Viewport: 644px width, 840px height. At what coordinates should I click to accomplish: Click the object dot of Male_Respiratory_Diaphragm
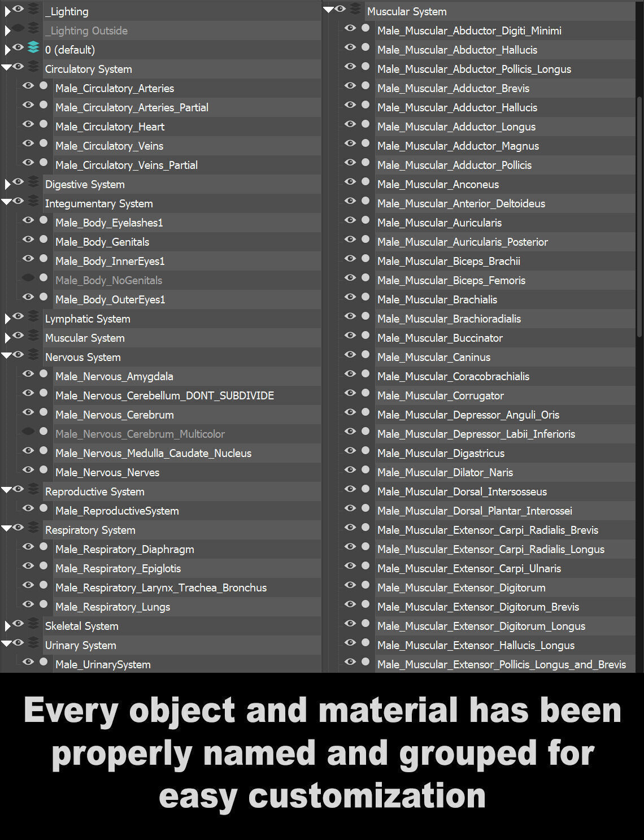tap(43, 547)
